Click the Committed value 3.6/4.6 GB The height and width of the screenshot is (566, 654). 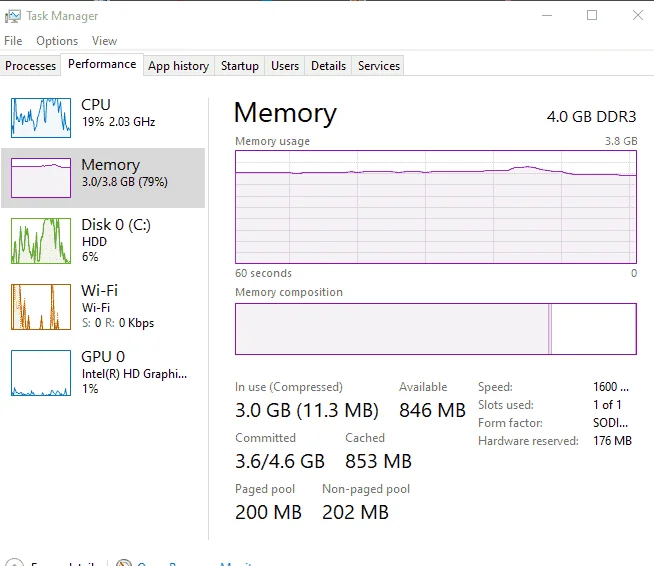click(x=280, y=462)
